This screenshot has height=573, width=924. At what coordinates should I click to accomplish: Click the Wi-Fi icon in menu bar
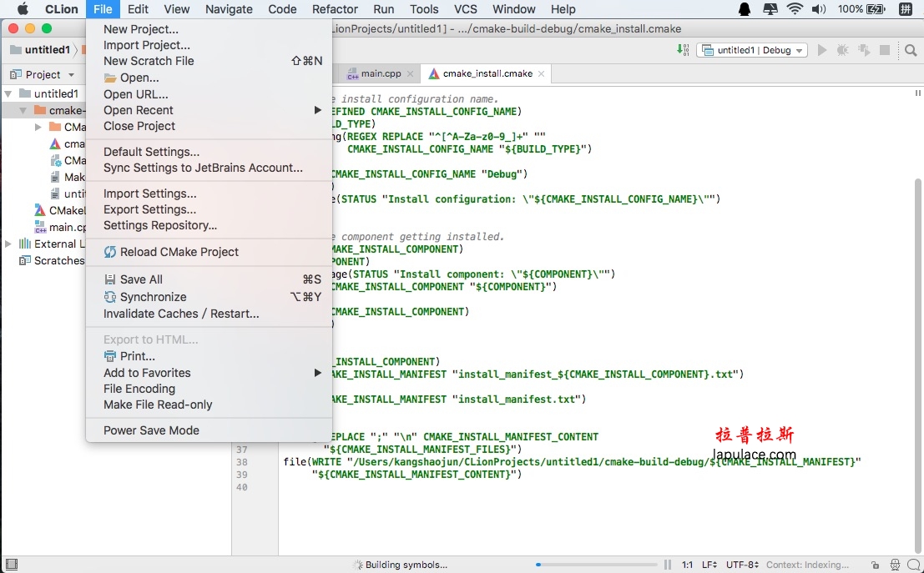795,9
